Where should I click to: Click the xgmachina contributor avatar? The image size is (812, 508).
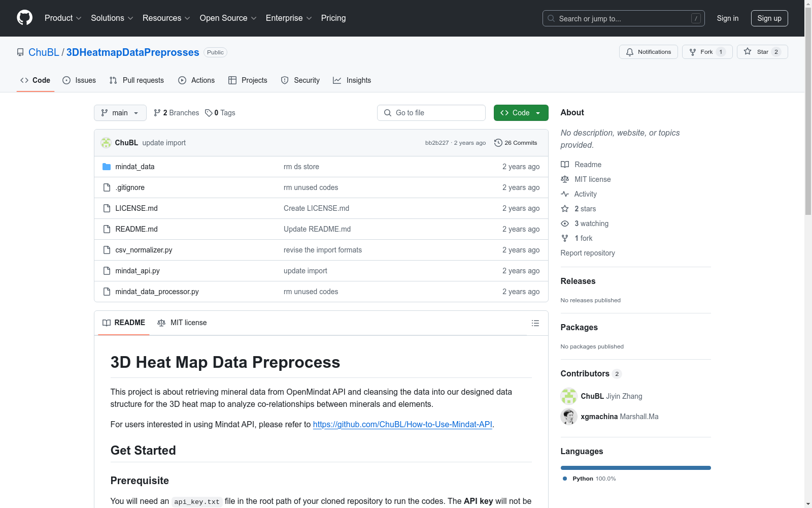click(x=569, y=417)
